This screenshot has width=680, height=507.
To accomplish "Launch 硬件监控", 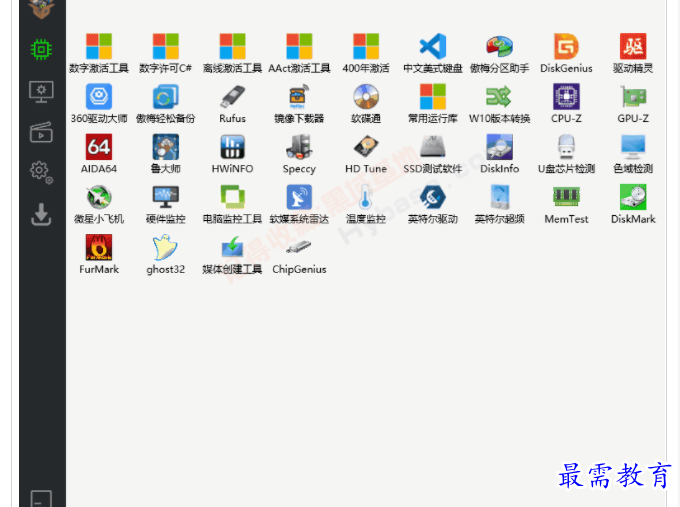I will coord(166,204).
